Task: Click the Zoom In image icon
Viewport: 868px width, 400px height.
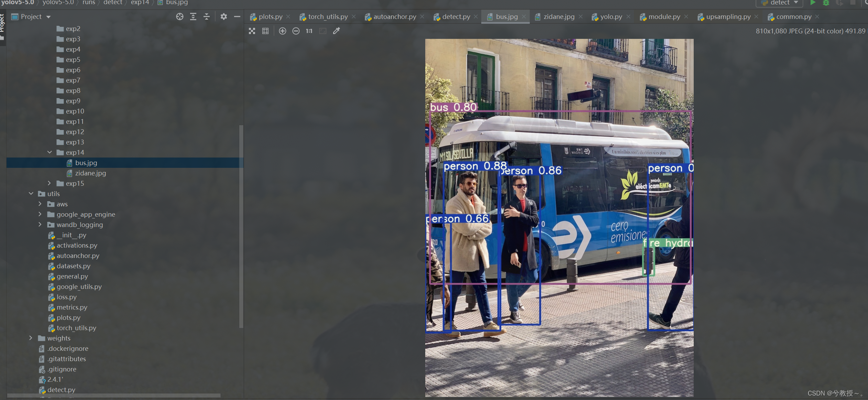Action: [282, 31]
